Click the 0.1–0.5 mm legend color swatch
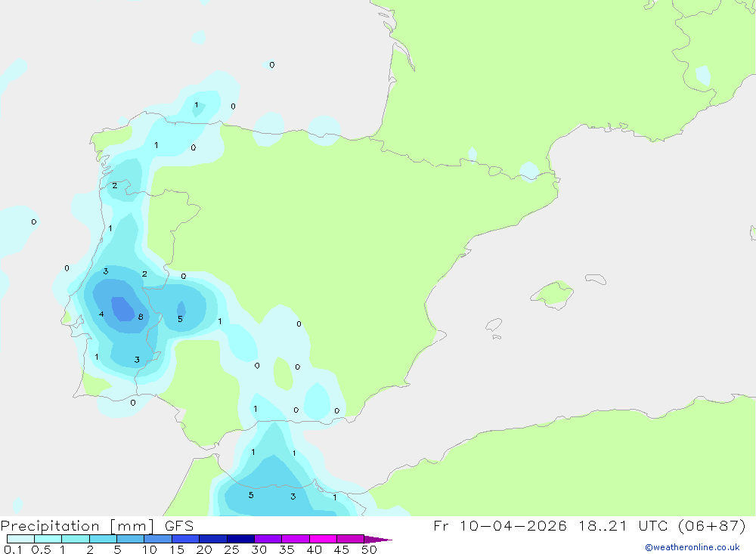The image size is (756, 554). pyautogui.click(x=20, y=539)
